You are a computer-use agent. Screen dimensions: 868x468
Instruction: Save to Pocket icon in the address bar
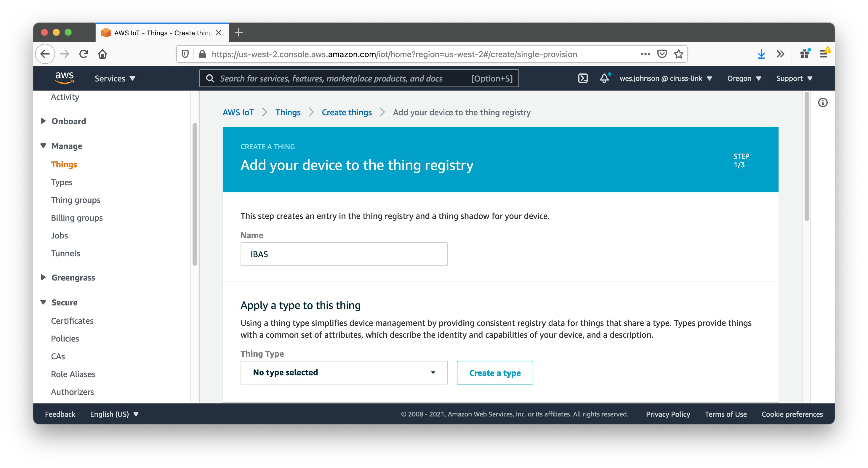662,54
